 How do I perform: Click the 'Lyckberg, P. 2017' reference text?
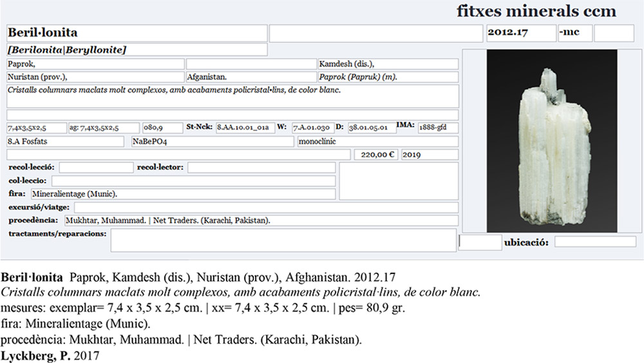(50, 356)
